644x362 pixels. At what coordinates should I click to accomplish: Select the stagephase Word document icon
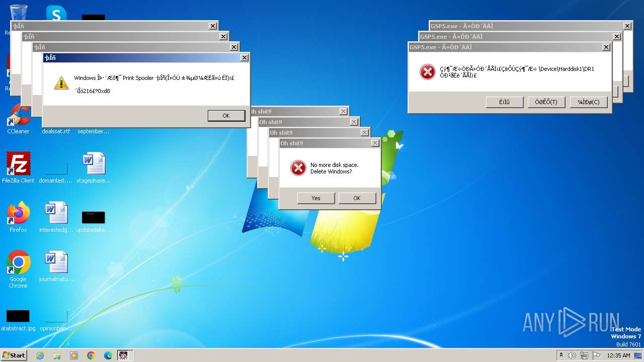(x=94, y=167)
